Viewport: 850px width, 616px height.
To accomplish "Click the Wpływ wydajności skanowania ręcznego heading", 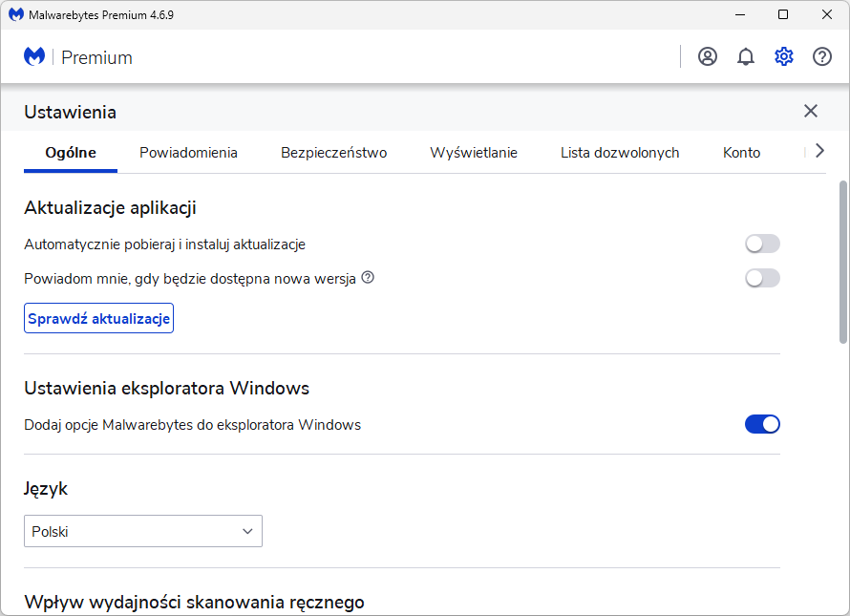I will pos(194,602).
